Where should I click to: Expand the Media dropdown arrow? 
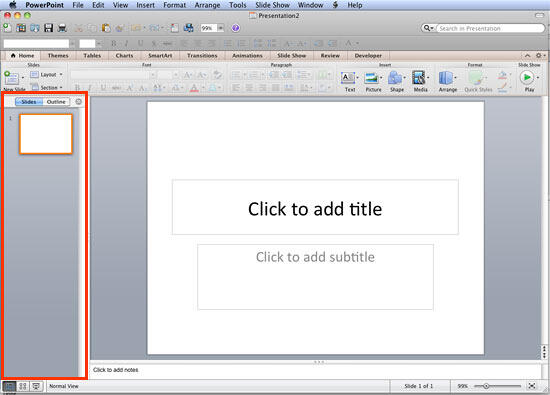(x=428, y=78)
